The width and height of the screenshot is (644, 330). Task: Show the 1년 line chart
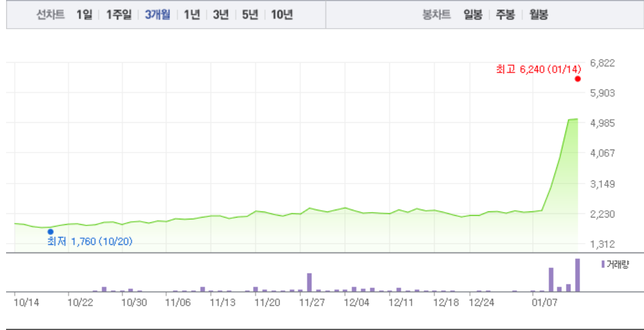click(192, 15)
